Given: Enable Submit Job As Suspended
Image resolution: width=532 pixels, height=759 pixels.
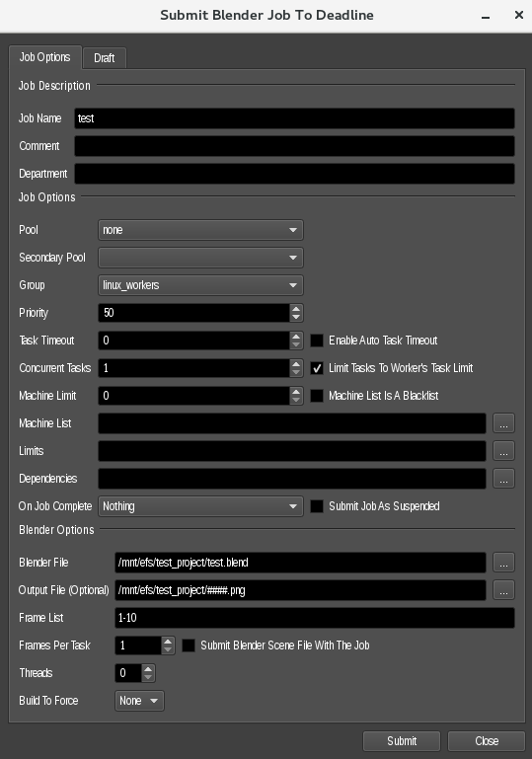Looking at the screenshot, I should point(317,506).
